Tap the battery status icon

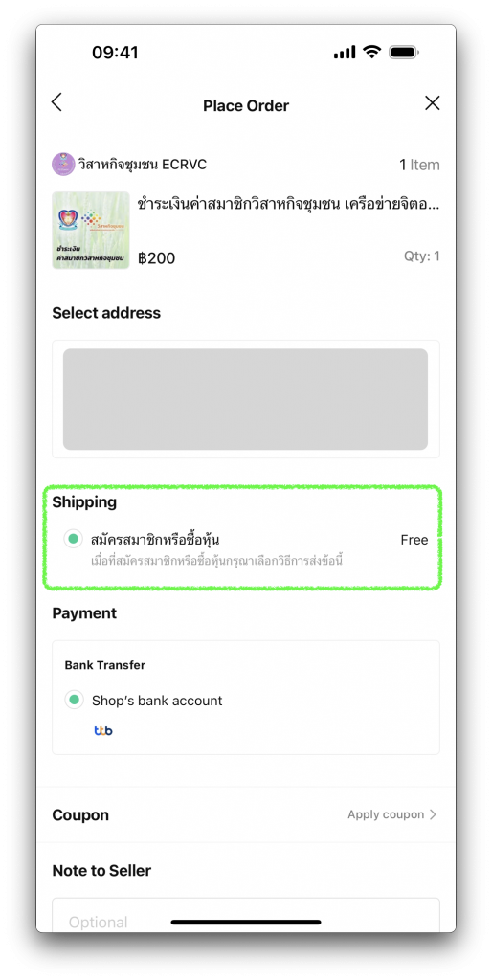403,53
